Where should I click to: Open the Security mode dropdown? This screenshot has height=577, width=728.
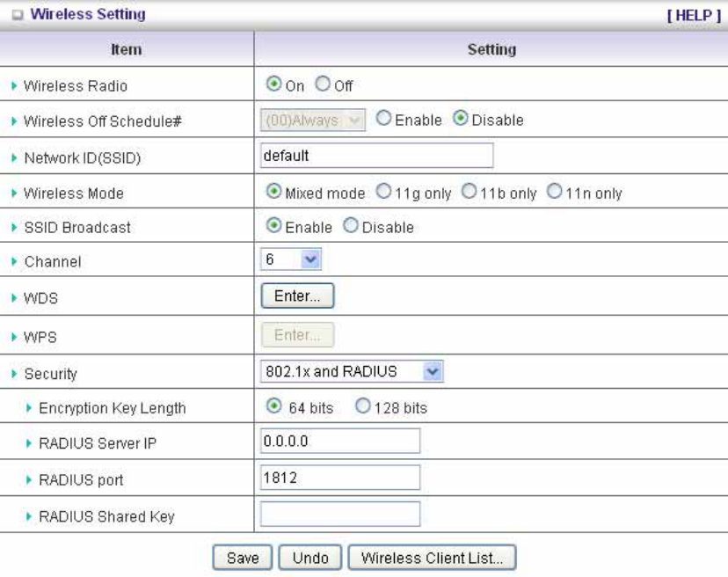point(352,371)
